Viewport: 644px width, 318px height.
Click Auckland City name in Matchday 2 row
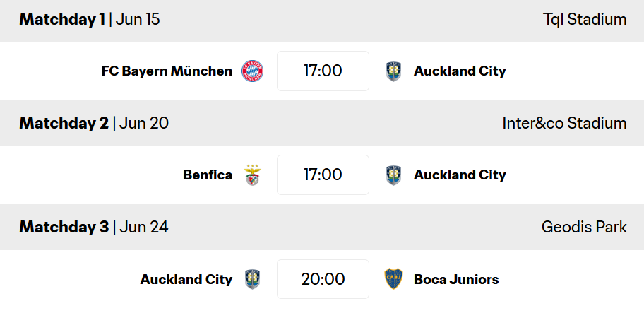pos(460,175)
